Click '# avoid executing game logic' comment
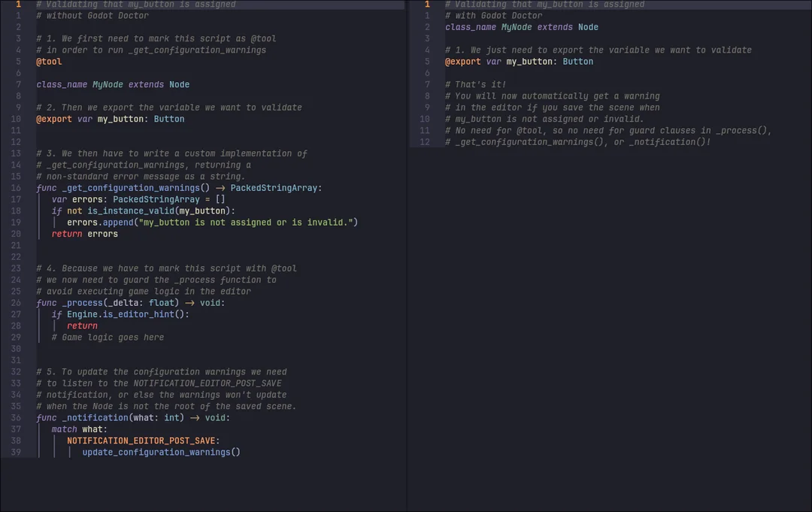 [x=144, y=292]
